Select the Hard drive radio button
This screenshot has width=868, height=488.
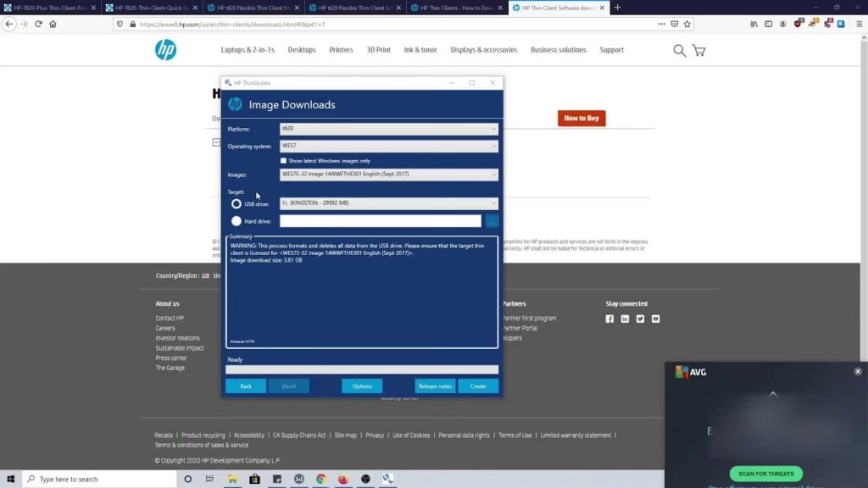pyautogui.click(x=236, y=221)
